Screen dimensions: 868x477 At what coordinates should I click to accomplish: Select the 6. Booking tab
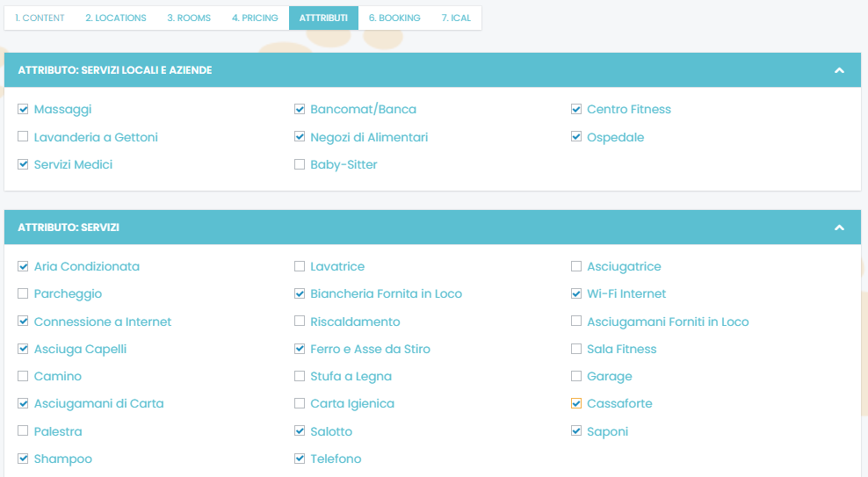(x=394, y=18)
